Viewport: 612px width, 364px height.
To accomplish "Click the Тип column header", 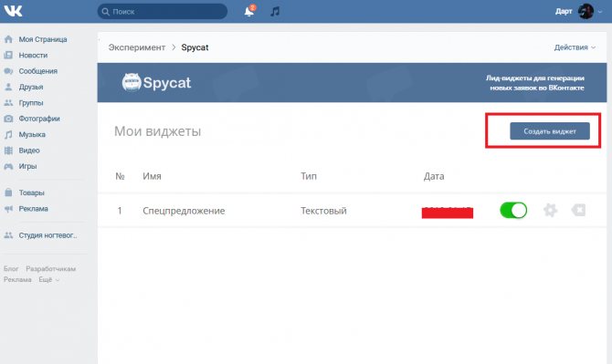I will point(309,177).
